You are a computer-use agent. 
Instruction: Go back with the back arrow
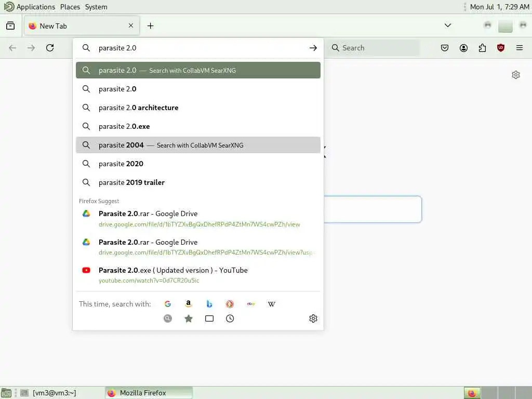pyautogui.click(x=12, y=48)
